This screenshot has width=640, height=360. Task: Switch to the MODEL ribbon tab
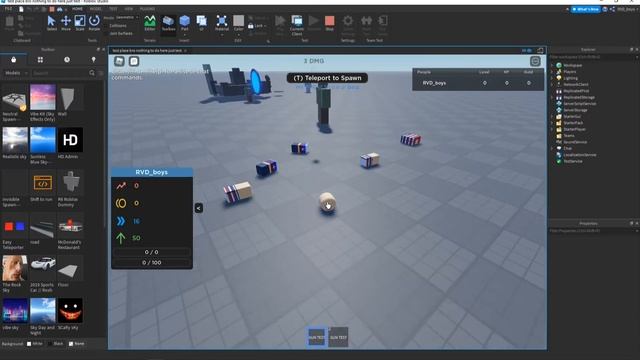click(96, 9)
